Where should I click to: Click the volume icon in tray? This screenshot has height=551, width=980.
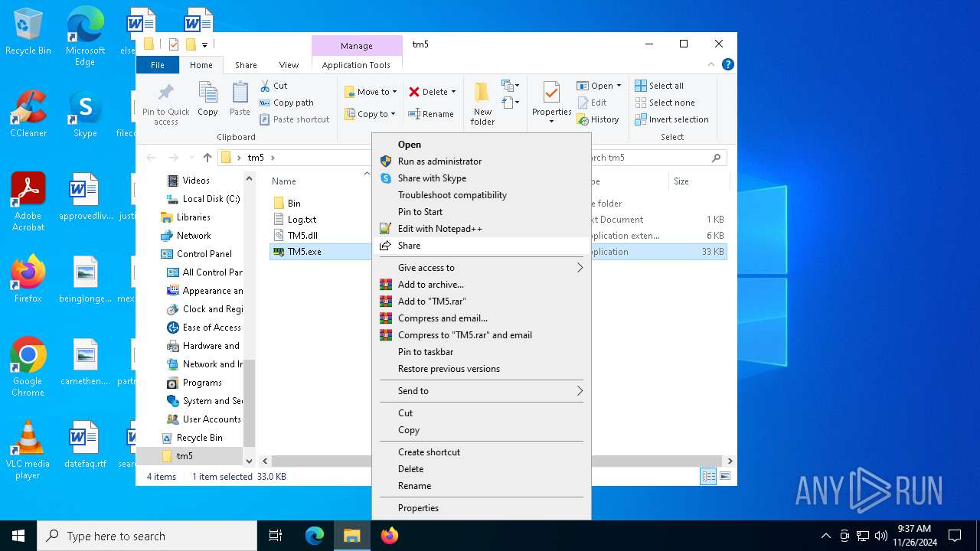[x=880, y=536]
